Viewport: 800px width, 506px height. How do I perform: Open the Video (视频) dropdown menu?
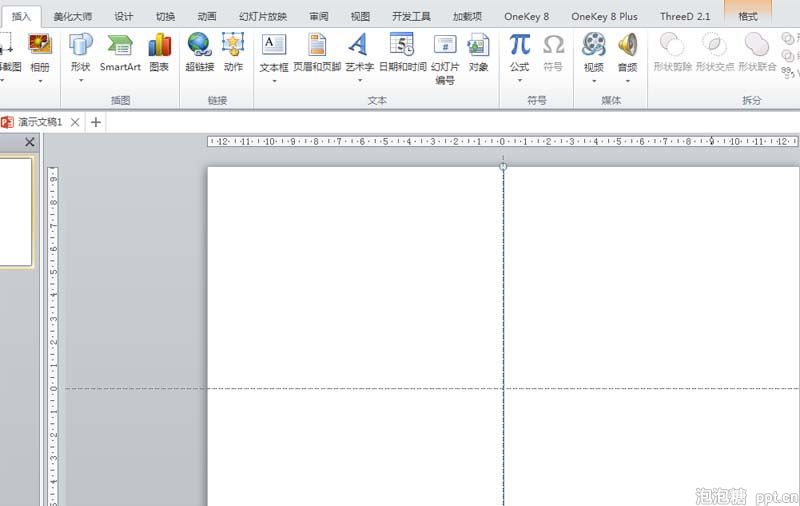(593, 80)
